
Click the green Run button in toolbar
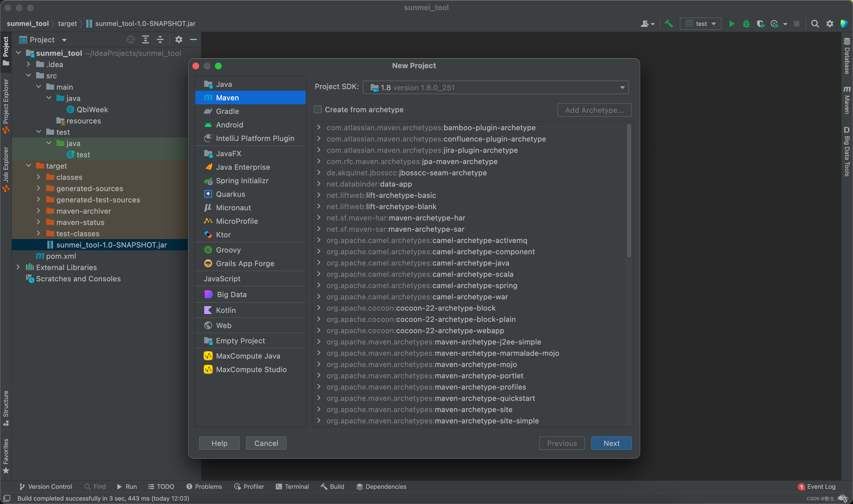coord(732,24)
